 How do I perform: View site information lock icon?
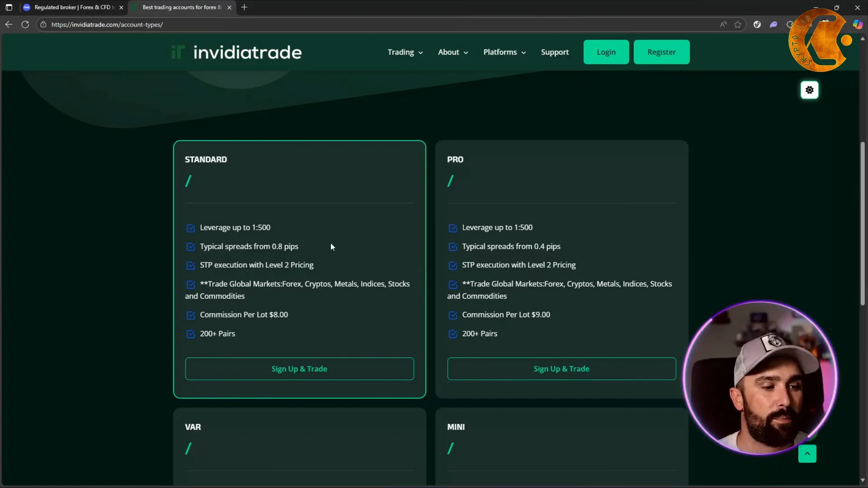click(x=43, y=24)
